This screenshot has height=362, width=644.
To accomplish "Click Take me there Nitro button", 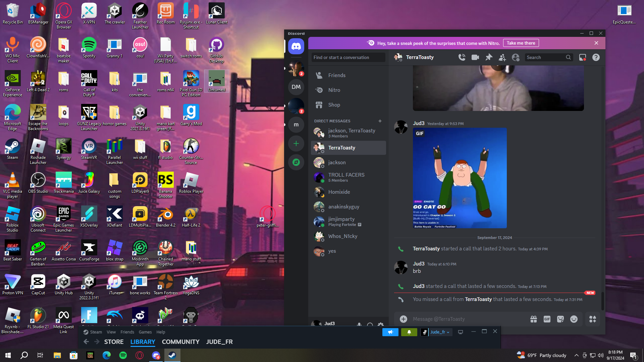I will click(x=521, y=43).
